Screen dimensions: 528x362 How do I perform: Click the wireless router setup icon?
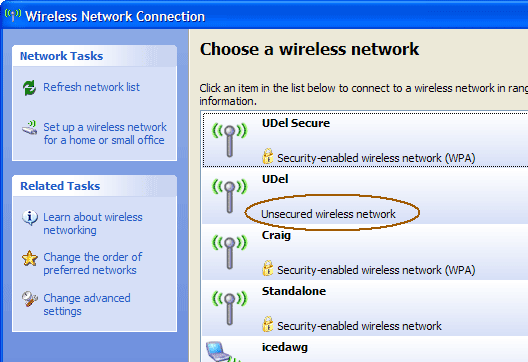click(30, 128)
